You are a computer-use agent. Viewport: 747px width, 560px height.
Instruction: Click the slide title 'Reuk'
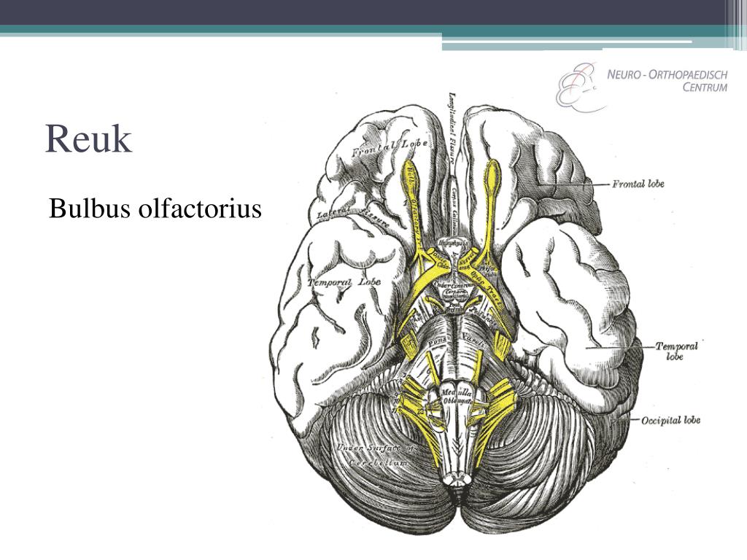coord(88,139)
